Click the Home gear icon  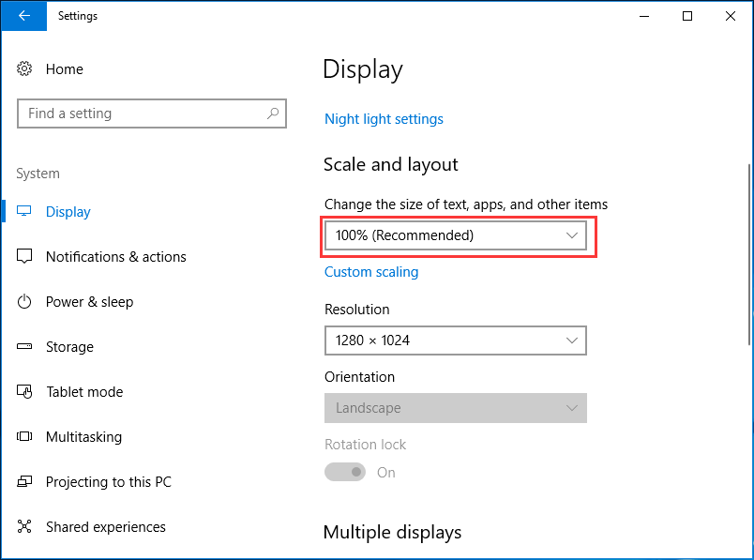pyautogui.click(x=25, y=68)
